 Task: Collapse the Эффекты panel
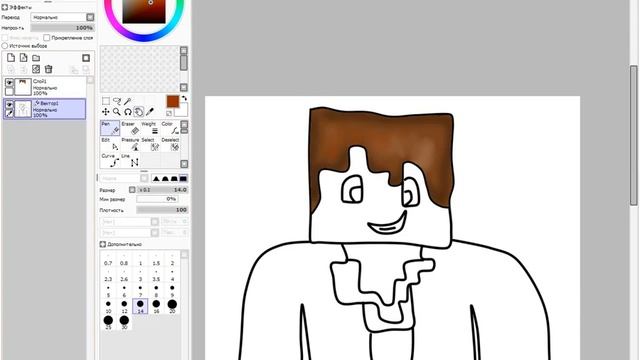click(4, 7)
